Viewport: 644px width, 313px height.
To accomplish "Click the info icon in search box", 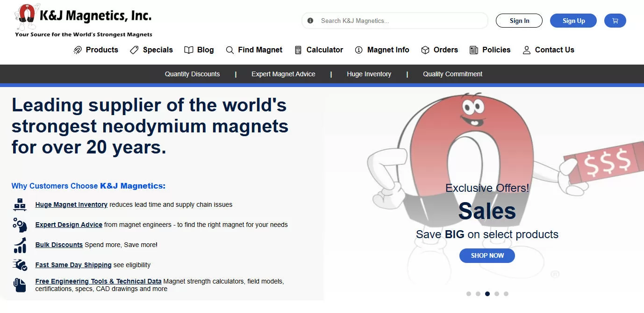I will pyautogui.click(x=310, y=21).
